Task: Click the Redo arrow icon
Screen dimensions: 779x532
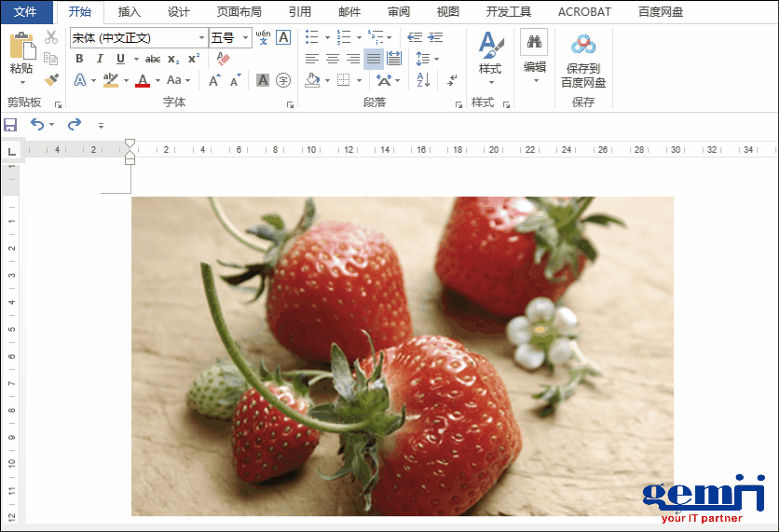Action: [x=75, y=124]
